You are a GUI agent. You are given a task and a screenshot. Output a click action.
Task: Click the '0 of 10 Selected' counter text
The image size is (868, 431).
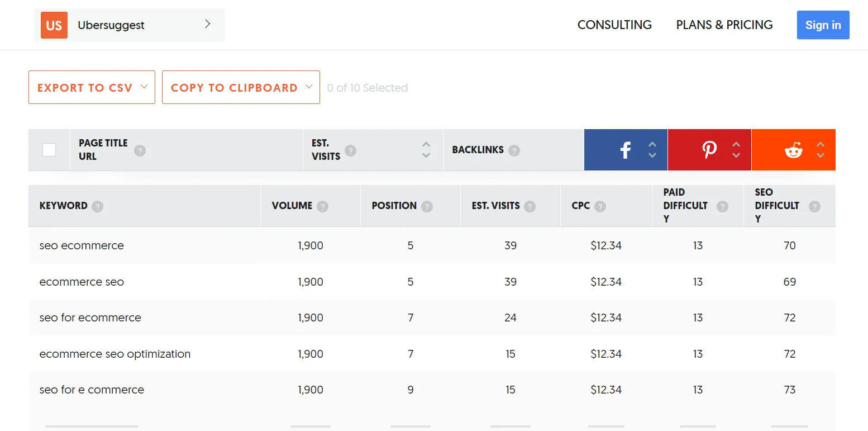[368, 87]
